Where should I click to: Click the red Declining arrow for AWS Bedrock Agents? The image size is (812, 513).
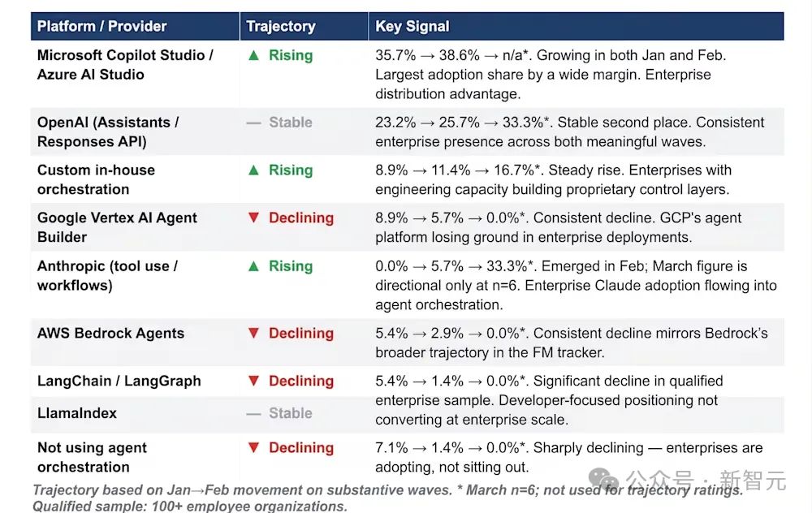253,334
